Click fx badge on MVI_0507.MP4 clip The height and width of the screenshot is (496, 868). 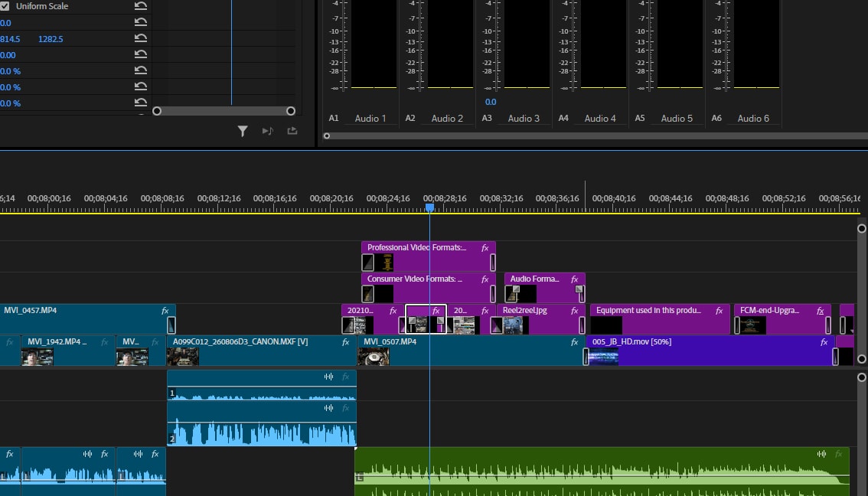(575, 342)
